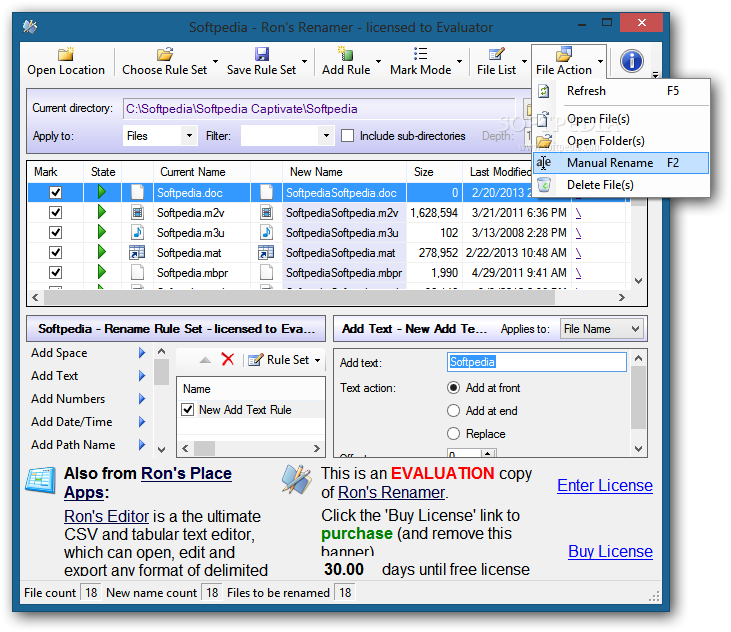Click the Add Rule toolbar icon
731x632 pixels.
click(345, 54)
